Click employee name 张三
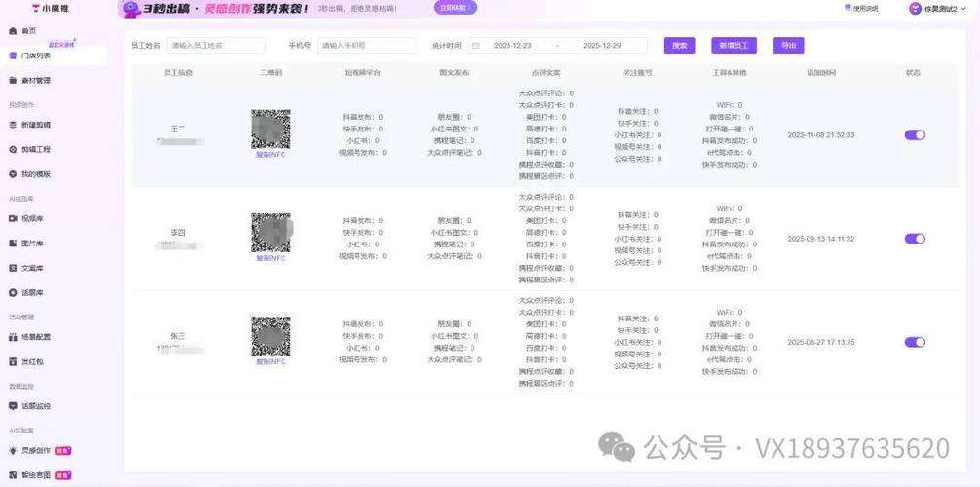Image resolution: width=980 pixels, height=487 pixels. click(178, 336)
